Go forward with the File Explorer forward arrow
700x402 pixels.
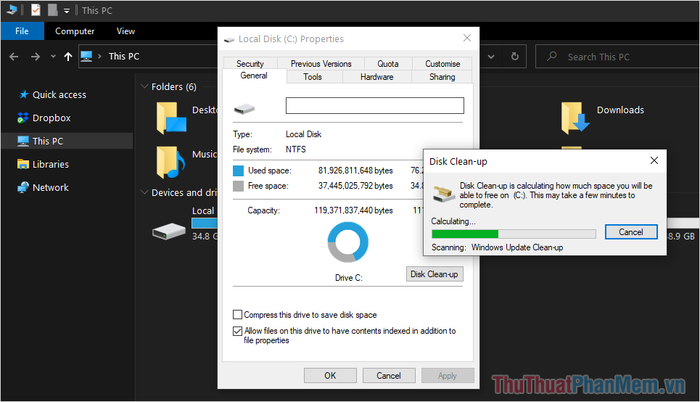[35, 57]
